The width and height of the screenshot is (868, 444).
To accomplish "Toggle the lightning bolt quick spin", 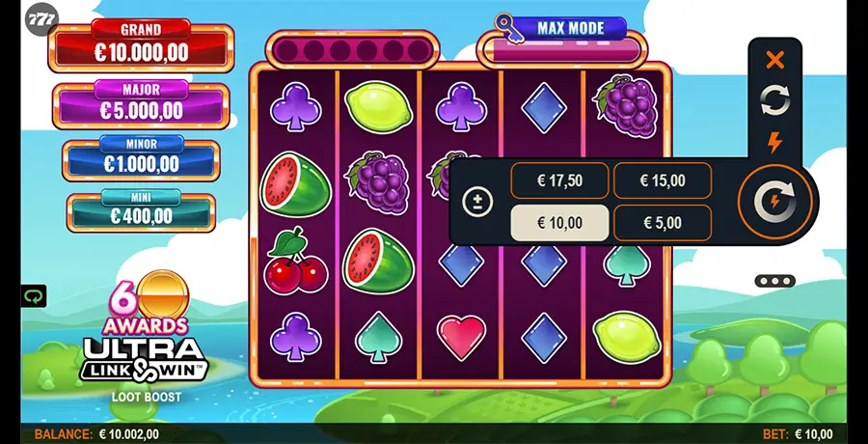I will (x=774, y=143).
